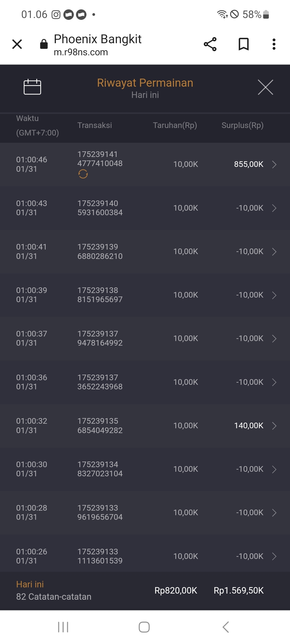
Task: Expand details chevron for the 01:00:26 record
Action: pyautogui.click(x=274, y=557)
